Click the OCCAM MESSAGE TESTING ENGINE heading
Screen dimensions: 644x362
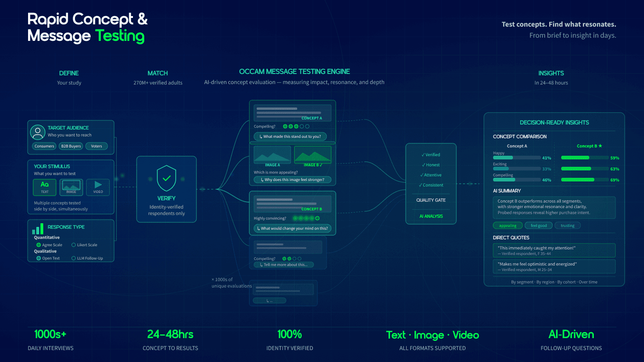[294, 72]
